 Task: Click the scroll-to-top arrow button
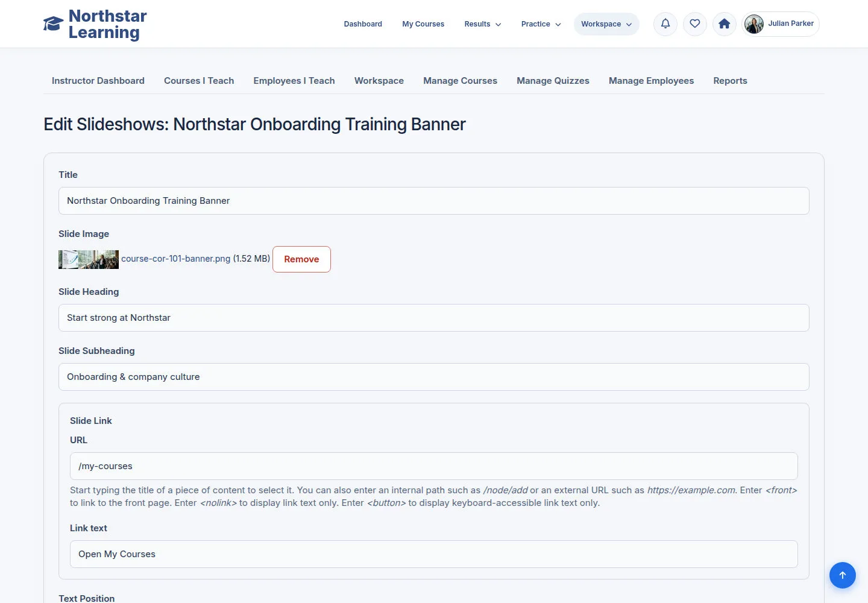(x=843, y=575)
